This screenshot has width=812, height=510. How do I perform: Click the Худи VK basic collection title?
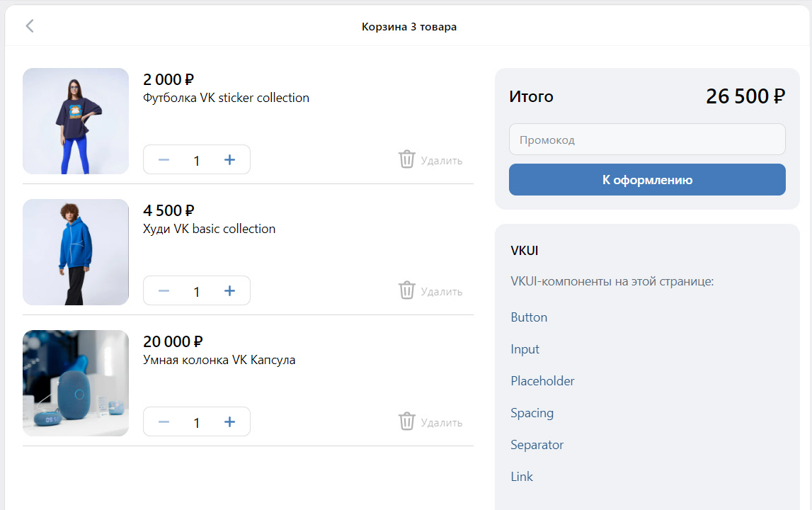coord(210,229)
